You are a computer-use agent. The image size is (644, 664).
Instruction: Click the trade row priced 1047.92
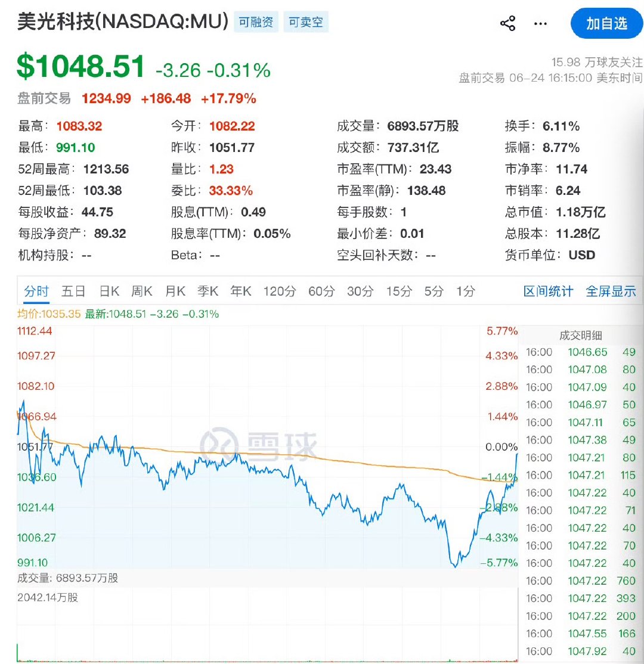tap(580, 651)
